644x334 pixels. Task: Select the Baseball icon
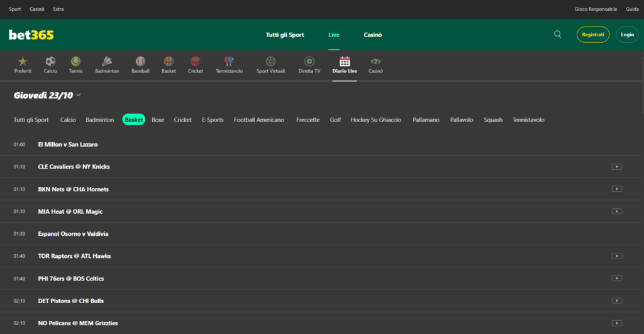click(140, 62)
